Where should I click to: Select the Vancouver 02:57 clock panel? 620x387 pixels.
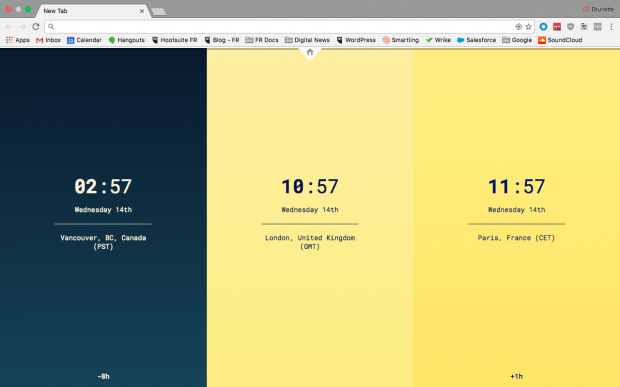(x=103, y=217)
